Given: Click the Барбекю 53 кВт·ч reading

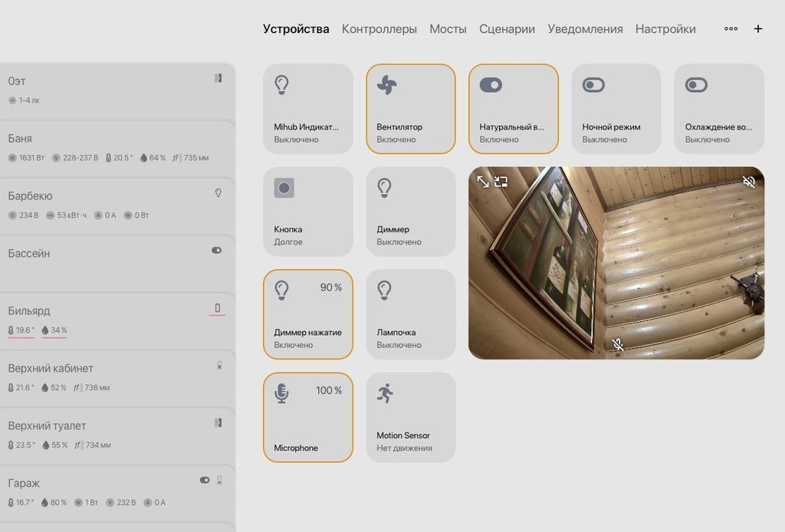Looking at the screenshot, I should 66,215.
